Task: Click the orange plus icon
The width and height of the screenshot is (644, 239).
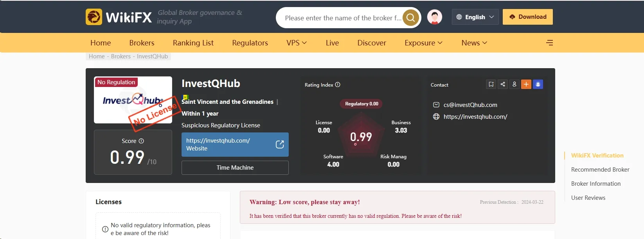Action: click(526, 84)
